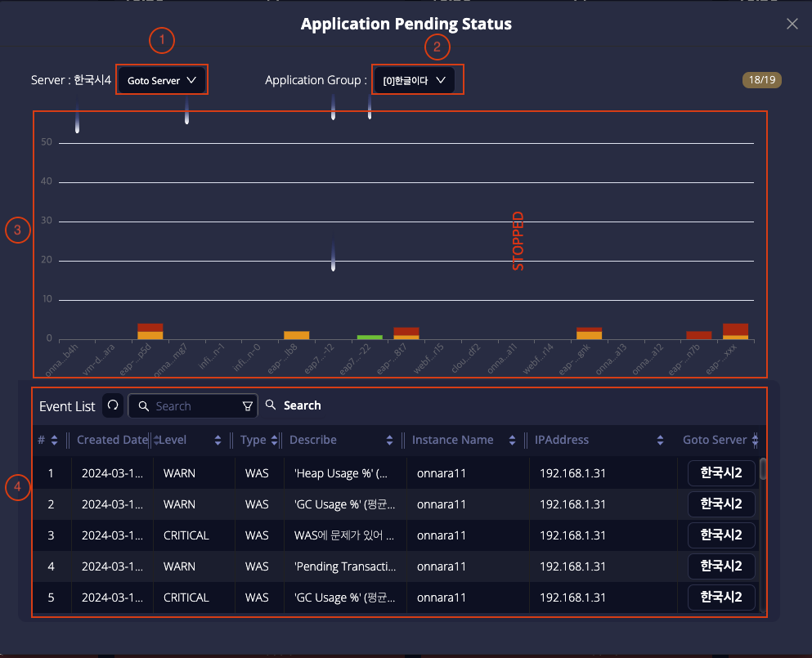
Task: Click 한국시2 button in first event row
Action: coord(720,473)
